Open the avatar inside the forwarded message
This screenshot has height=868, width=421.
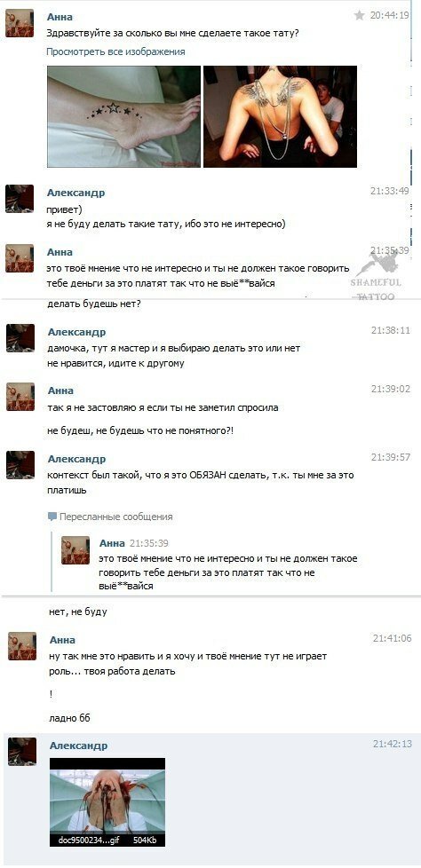click(75, 550)
